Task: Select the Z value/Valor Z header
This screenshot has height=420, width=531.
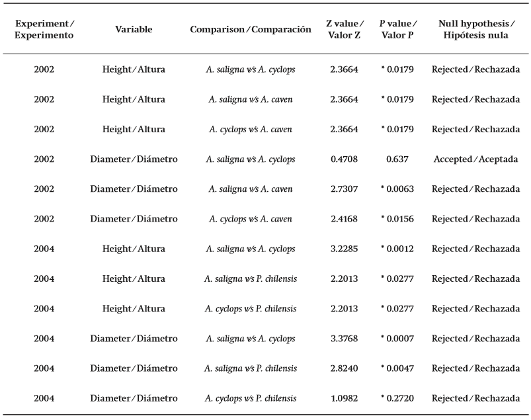Action: 344,29
